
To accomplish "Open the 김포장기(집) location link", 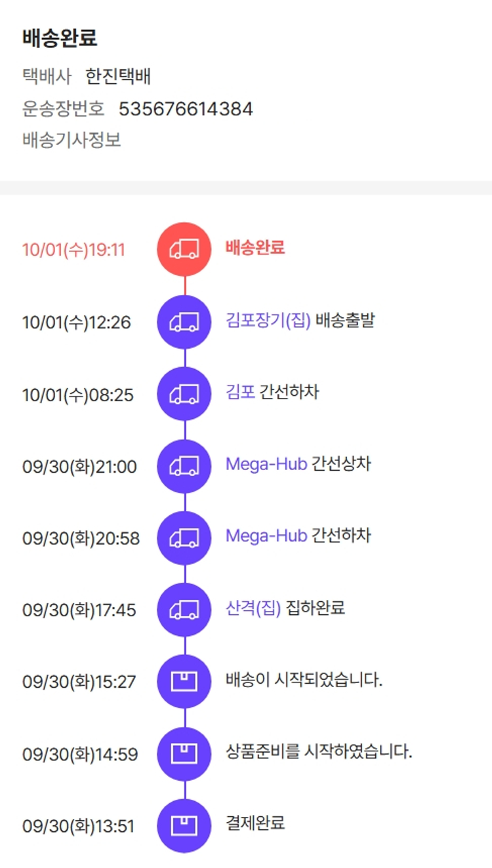I will [x=268, y=321].
